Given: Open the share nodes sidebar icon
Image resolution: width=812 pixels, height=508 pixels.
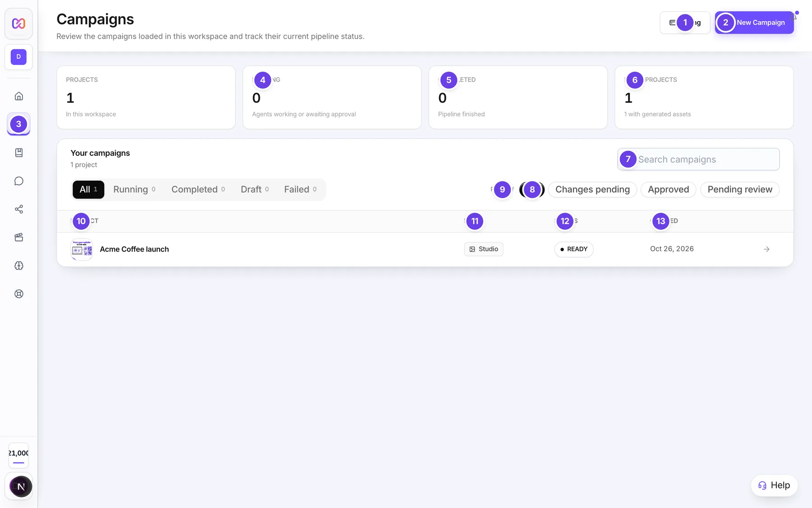Looking at the screenshot, I should [x=18, y=209].
